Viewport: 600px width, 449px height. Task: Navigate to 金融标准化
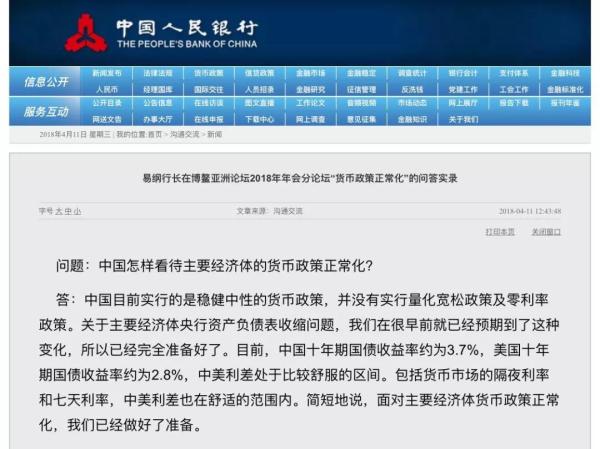pyautogui.click(x=565, y=90)
